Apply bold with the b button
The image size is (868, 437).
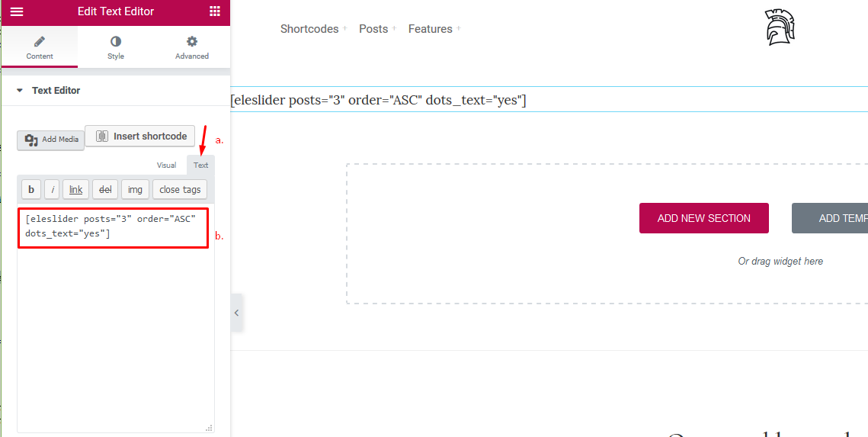(31, 190)
